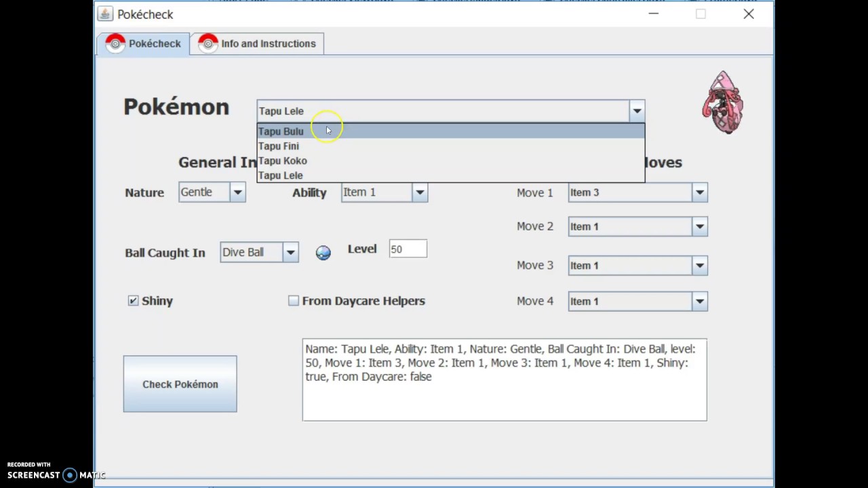
Task: Open the Ball Caught In dropdown
Action: click(290, 253)
